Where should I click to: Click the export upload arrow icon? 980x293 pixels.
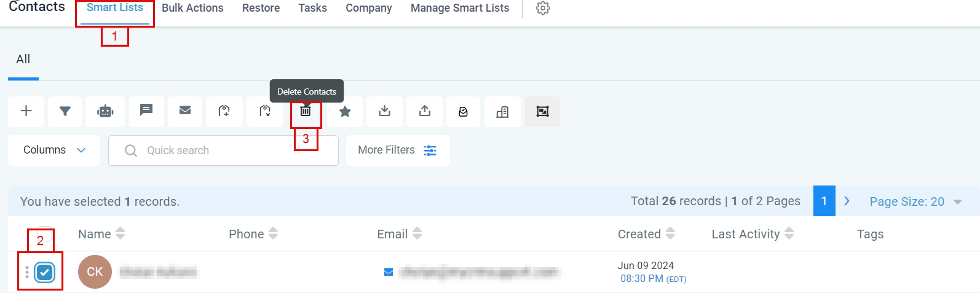(424, 111)
